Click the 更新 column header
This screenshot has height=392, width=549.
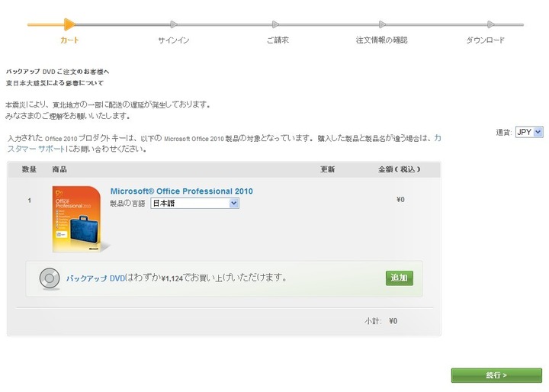point(327,169)
